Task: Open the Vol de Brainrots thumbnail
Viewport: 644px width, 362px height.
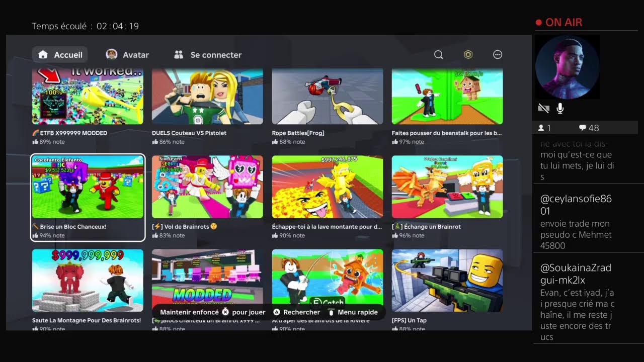Action: click(x=207, y=187)
